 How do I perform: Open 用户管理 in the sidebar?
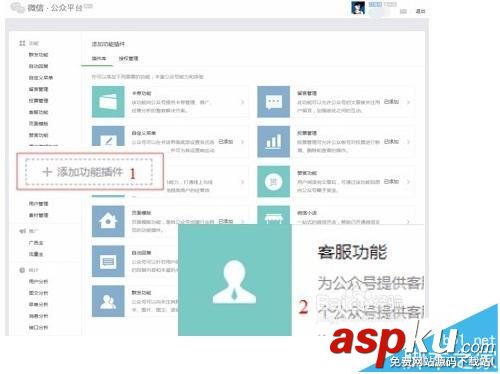[38, 204]
